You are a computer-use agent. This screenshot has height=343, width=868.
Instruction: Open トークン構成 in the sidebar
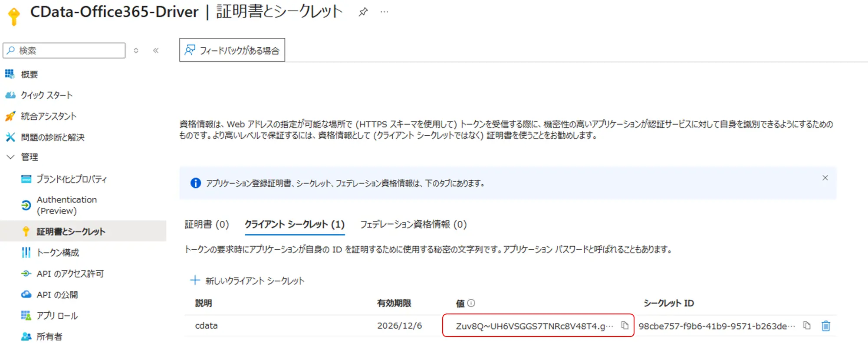[x=58, y=252]
